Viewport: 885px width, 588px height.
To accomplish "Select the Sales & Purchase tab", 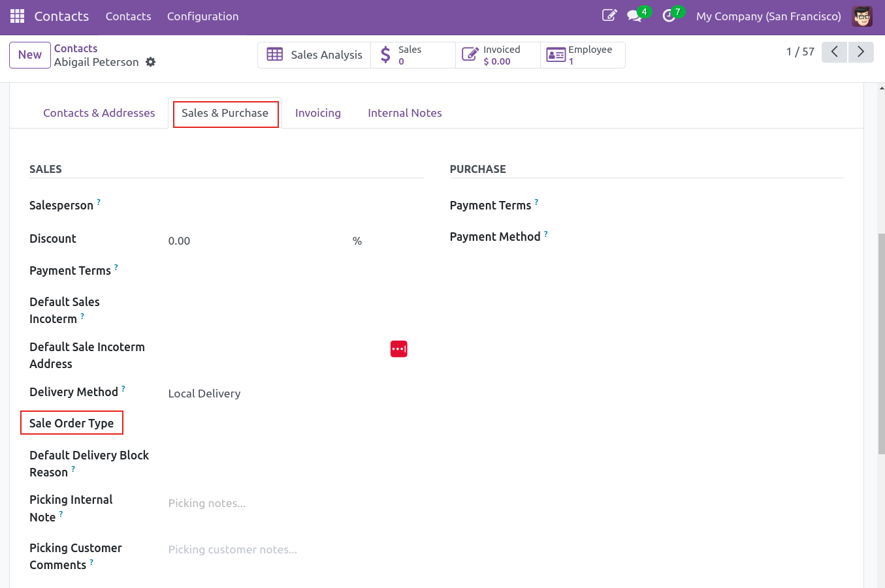I will [225, 113].
